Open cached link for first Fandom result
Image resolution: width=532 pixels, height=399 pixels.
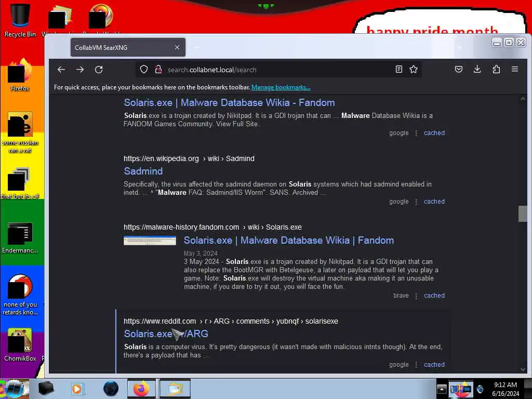point(434,133)
